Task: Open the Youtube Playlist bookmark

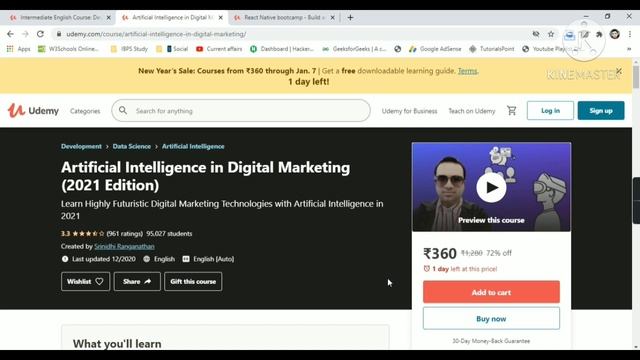Action: (x=551, y=49)
